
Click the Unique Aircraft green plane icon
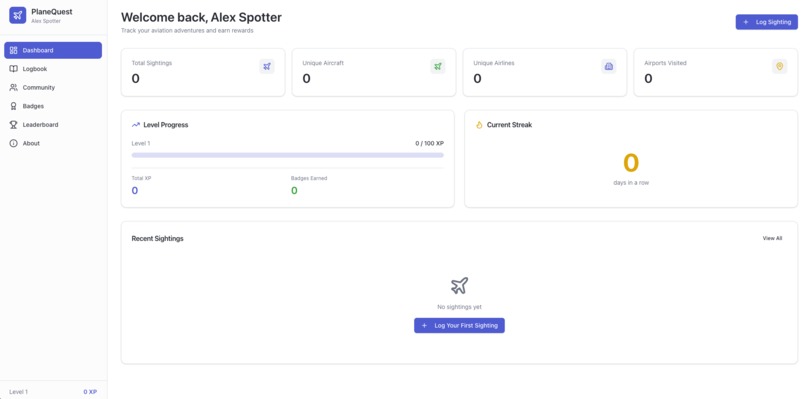tap(438, 66)
